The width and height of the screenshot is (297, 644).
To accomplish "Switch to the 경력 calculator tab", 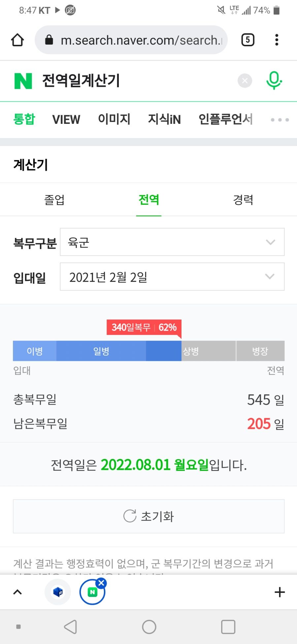I will pos(243,200).
